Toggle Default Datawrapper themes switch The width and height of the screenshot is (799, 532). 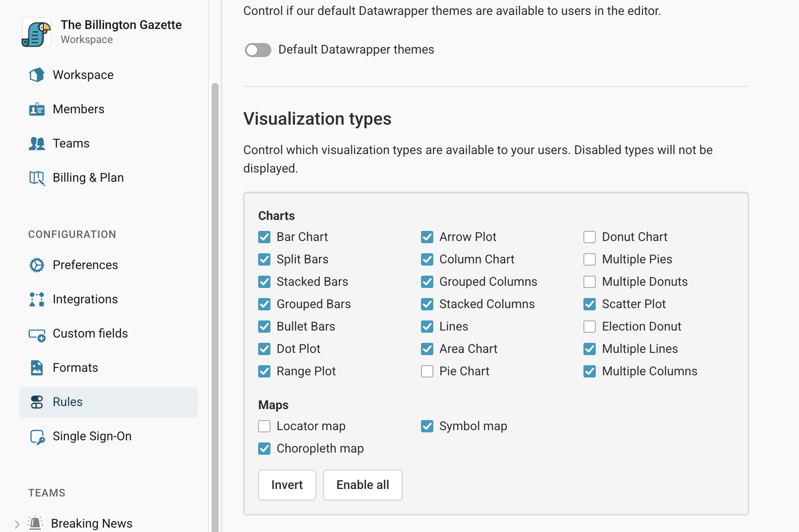258,50
